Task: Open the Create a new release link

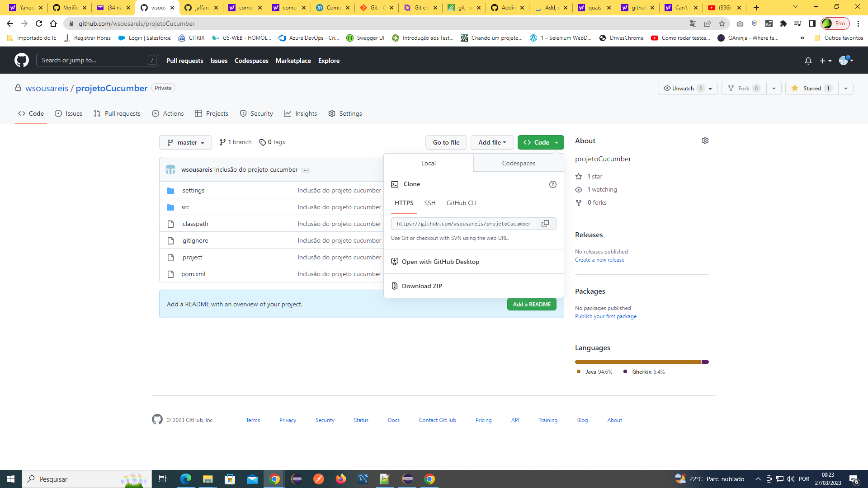Action: (599, 259)
